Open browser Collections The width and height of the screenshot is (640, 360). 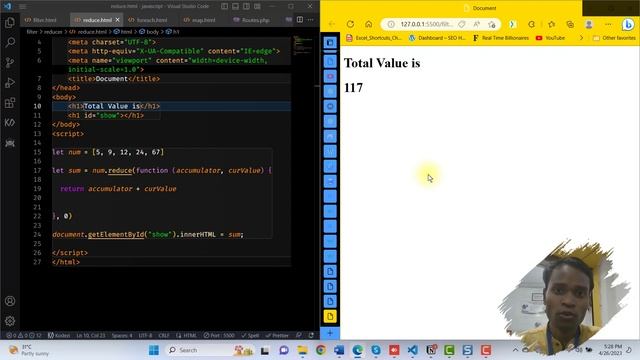(x=570, y=24)
